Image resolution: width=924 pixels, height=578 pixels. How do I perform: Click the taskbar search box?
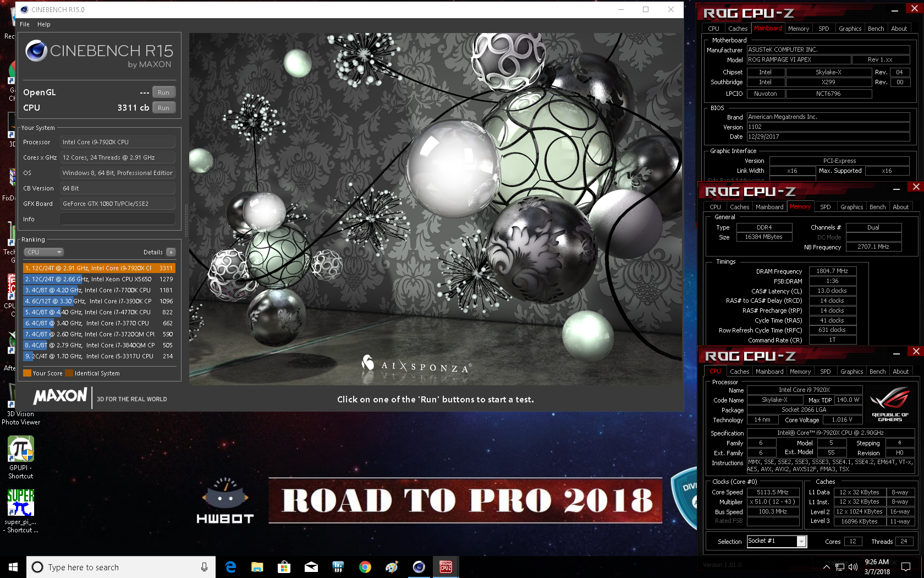point(120,567)
